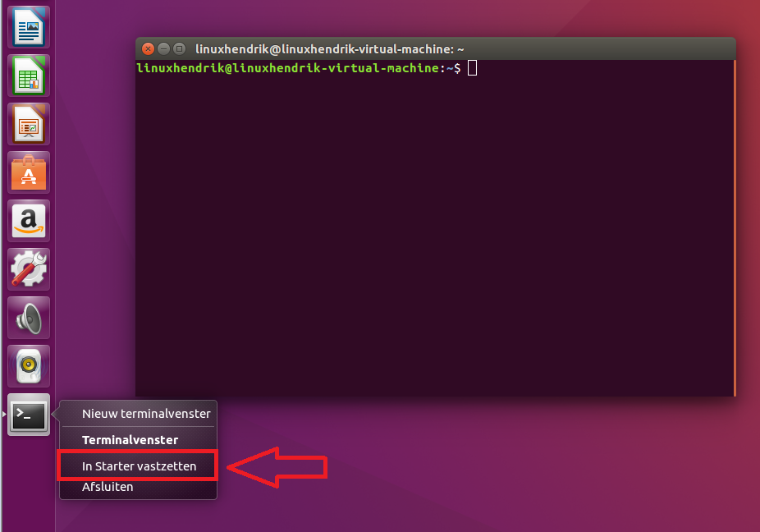Open Ubuntu Software Center shopping bag
760x532 pixels.
[29, 172]
